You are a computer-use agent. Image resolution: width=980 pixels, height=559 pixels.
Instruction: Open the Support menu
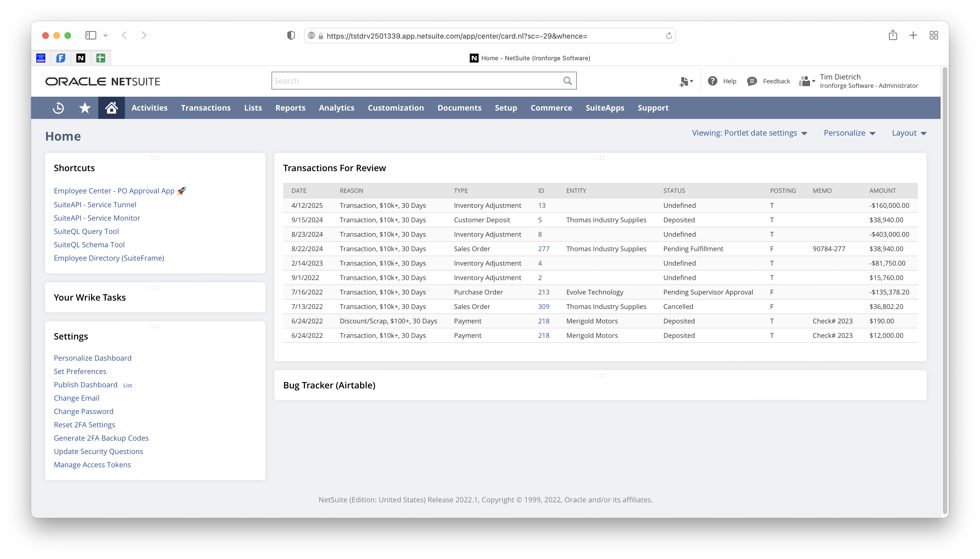click(653, 108)
